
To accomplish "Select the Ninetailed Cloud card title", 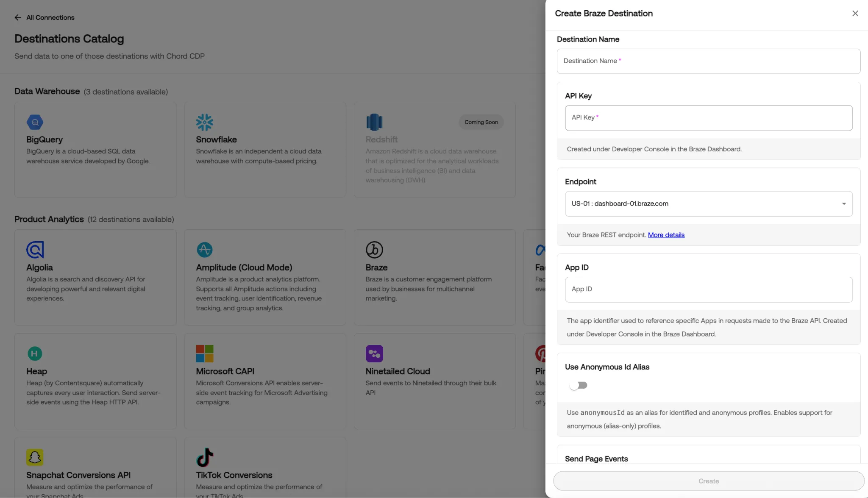I will coord(398,371).
